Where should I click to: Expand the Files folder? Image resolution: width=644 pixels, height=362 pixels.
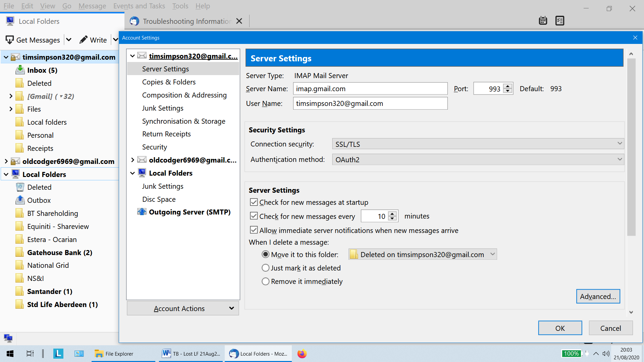11,109
